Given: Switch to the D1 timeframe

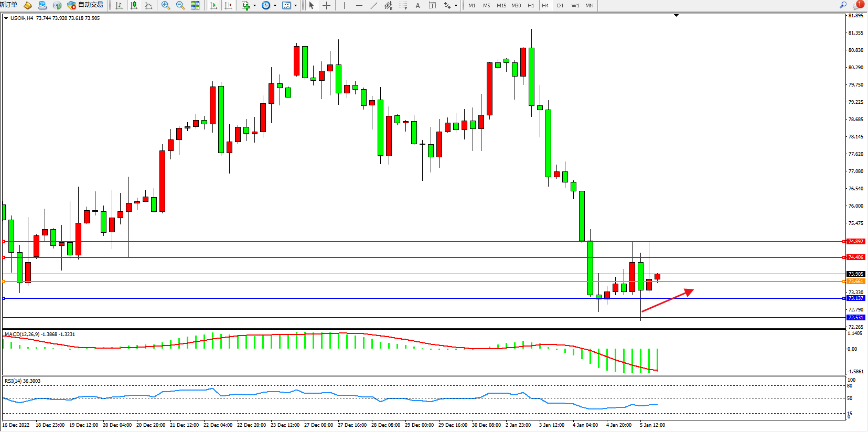Looking at the screenshot, I should (560, 5).
